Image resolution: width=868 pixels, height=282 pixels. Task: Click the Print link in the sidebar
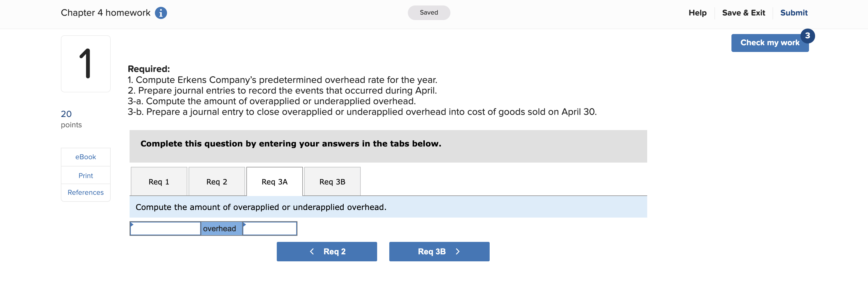85,176
